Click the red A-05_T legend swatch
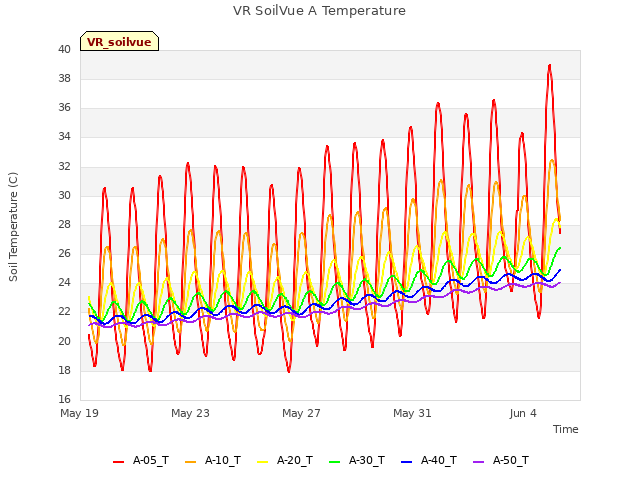The width and height of the screenshot is (640, 480). [x=118, y=462]
